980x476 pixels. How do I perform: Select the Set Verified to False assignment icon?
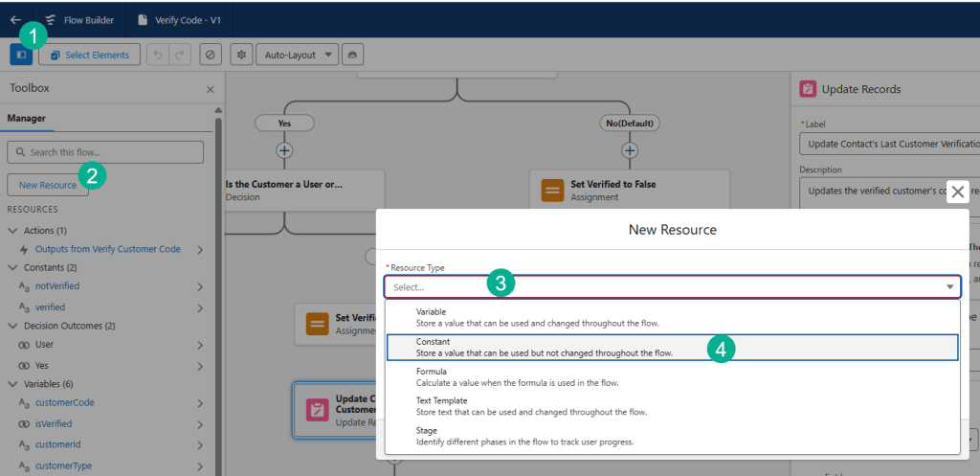(x=552, y=190)
